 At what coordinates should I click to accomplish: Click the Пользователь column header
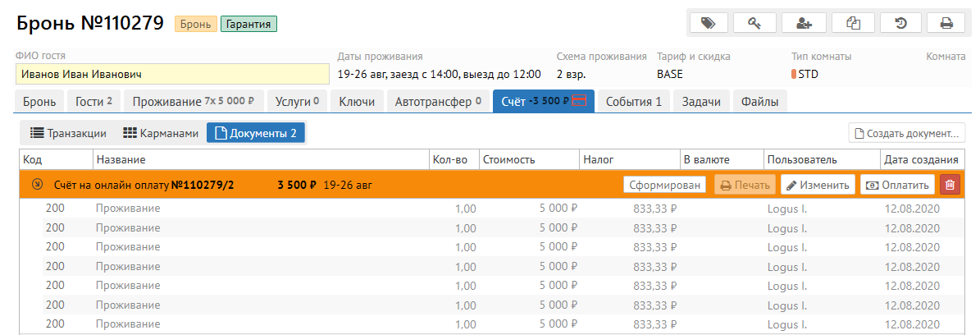[821, 159]
